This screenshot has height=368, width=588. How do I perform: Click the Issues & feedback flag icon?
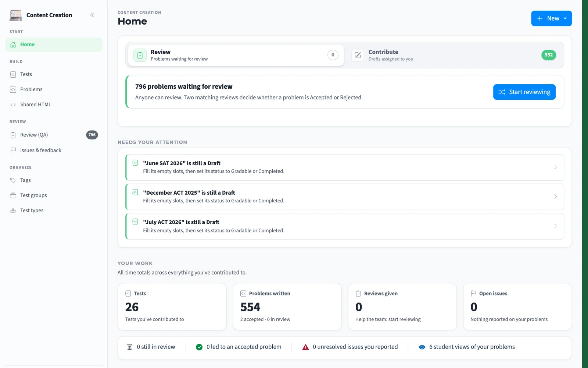click(13, 151)
